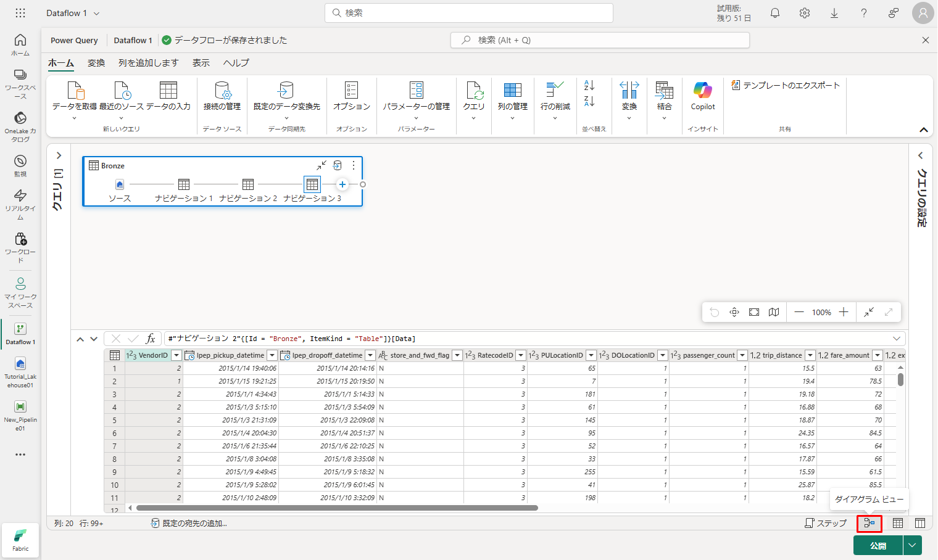Open the 列を追加します (Add column) tab

click(148, 63)
